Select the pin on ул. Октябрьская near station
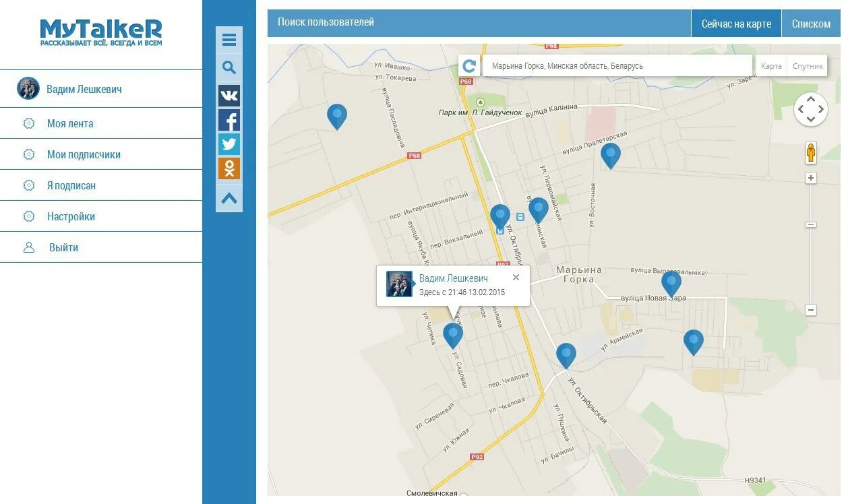The image size is (848, 504). (x=500, y=217)
